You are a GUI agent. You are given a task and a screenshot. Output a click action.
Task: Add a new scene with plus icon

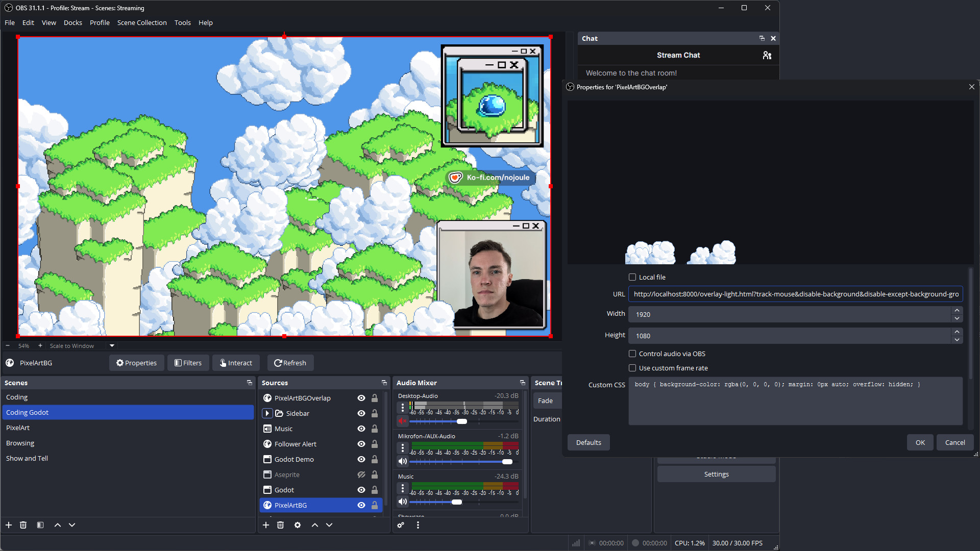(x=9, y=525)
